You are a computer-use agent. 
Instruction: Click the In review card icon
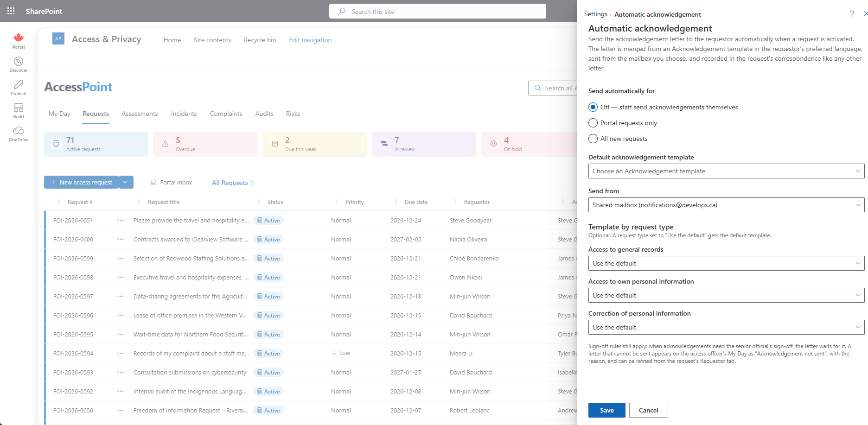point(384,144)
